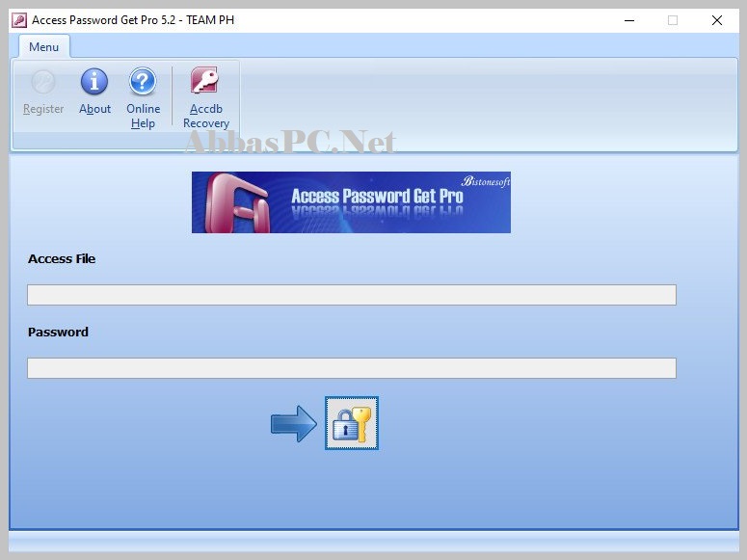Click the lock and key recover button

[x=352, y=423]
